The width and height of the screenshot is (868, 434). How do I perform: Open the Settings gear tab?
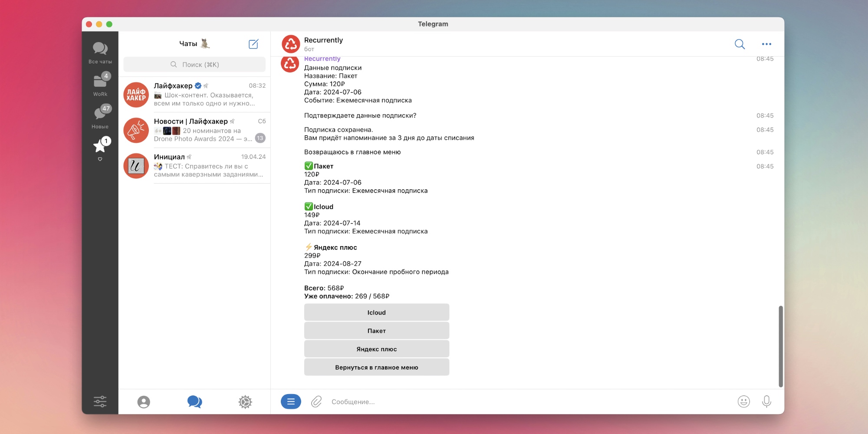point(245,402)
